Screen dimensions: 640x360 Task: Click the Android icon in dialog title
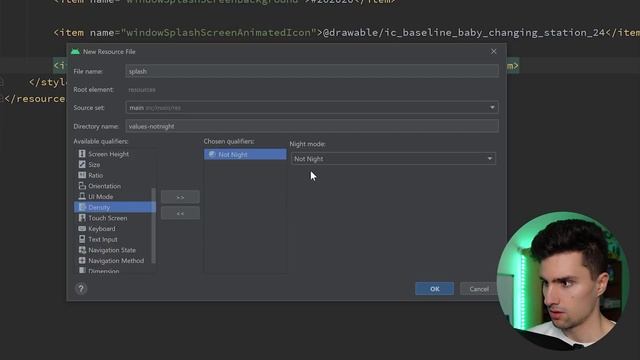(75, 51)
